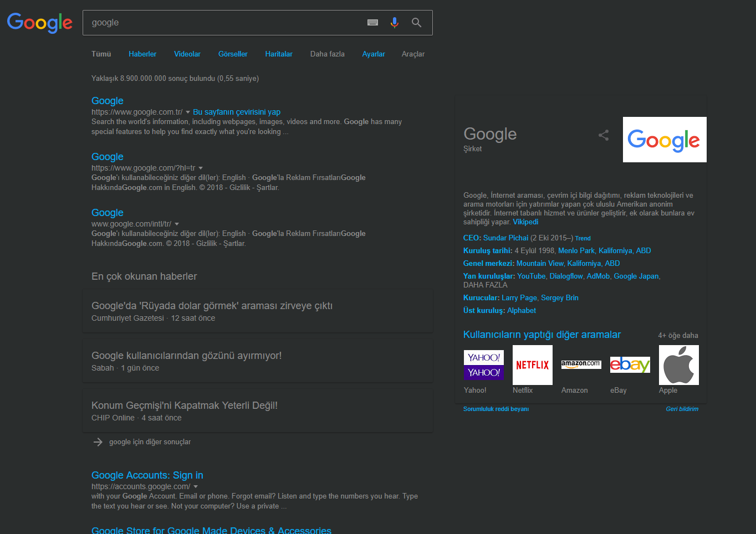Click 'Menlo Park' founding location link
This screenshot has width=756, height=534.
576,251
